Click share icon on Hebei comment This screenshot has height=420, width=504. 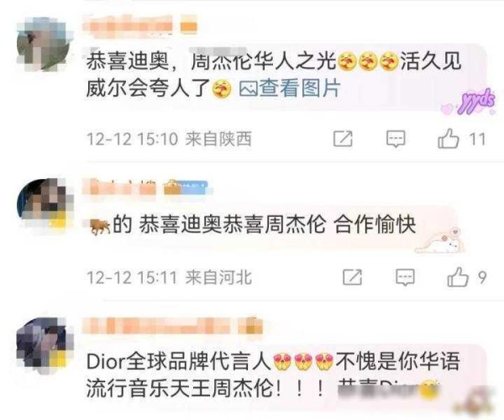point(352,277)
